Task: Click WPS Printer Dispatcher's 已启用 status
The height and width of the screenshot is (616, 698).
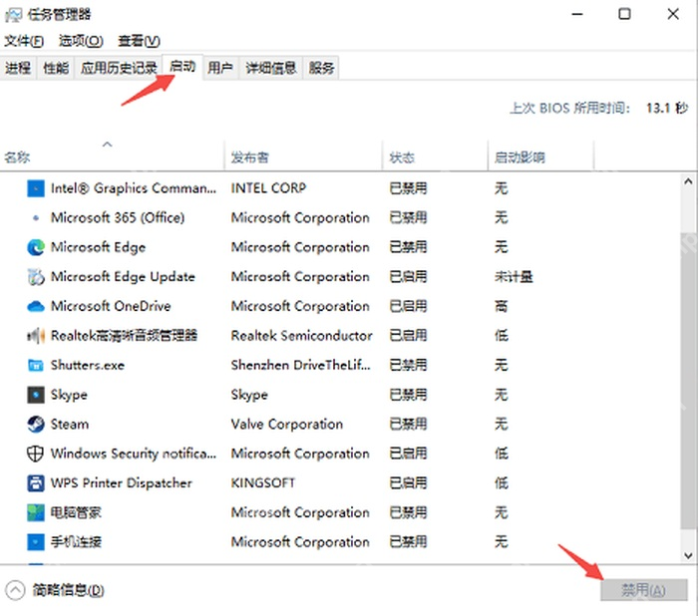Action: 408,482
